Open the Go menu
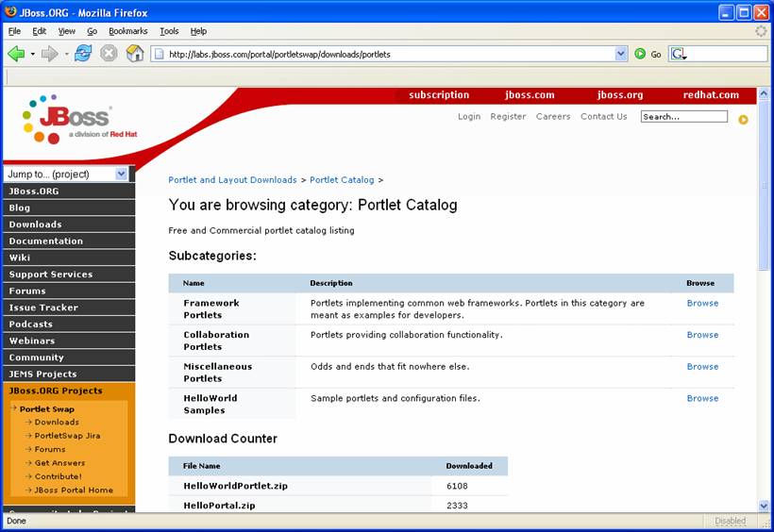This screenshot has width=774, height=532. (92, 31)
